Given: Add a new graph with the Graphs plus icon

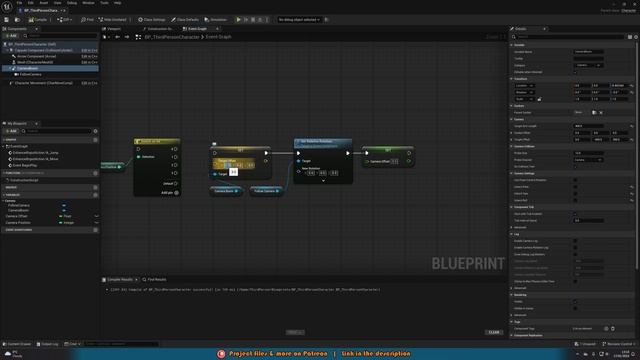Looking at the screenshot, I should [x=96, y=140].
